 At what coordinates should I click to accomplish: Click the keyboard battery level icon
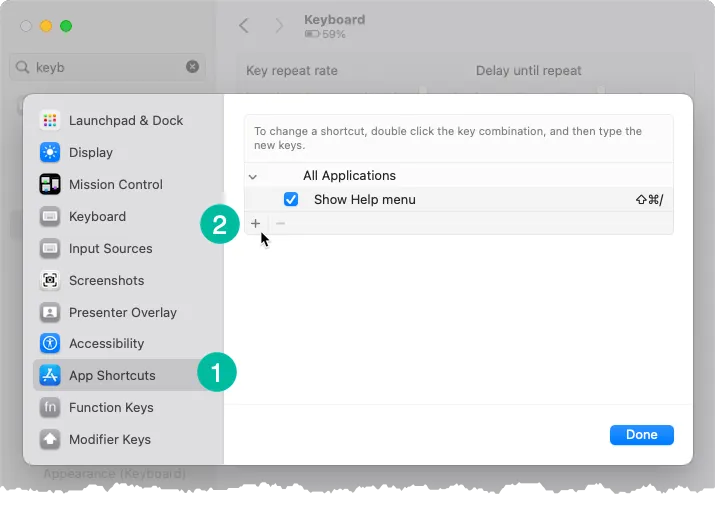tap(312, 34)
